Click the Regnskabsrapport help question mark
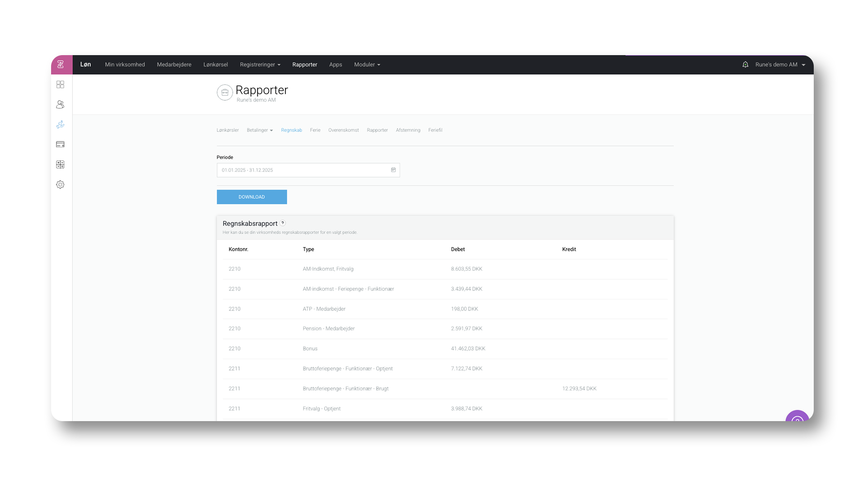 click(x=283, y=223)
